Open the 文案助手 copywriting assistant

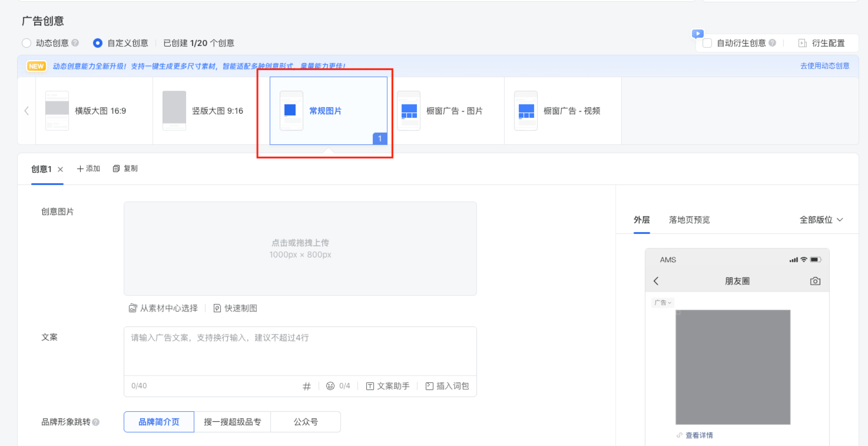coord(388,386)
